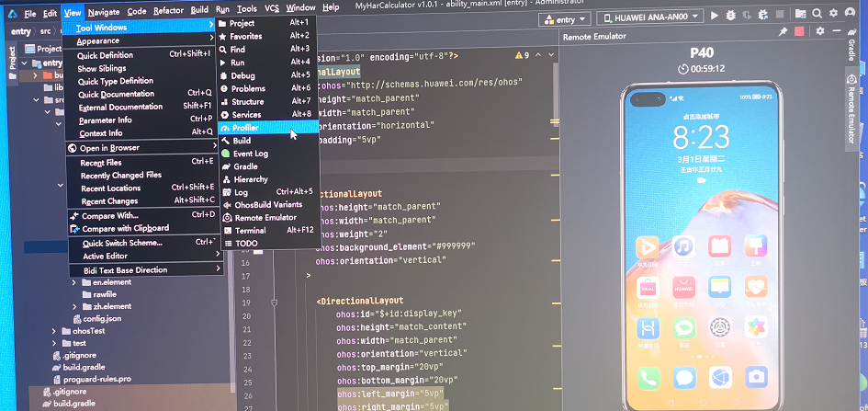Fold the DirectionalLayout code block marker
This screenshot has height=411, width=868.
(274, 303)
